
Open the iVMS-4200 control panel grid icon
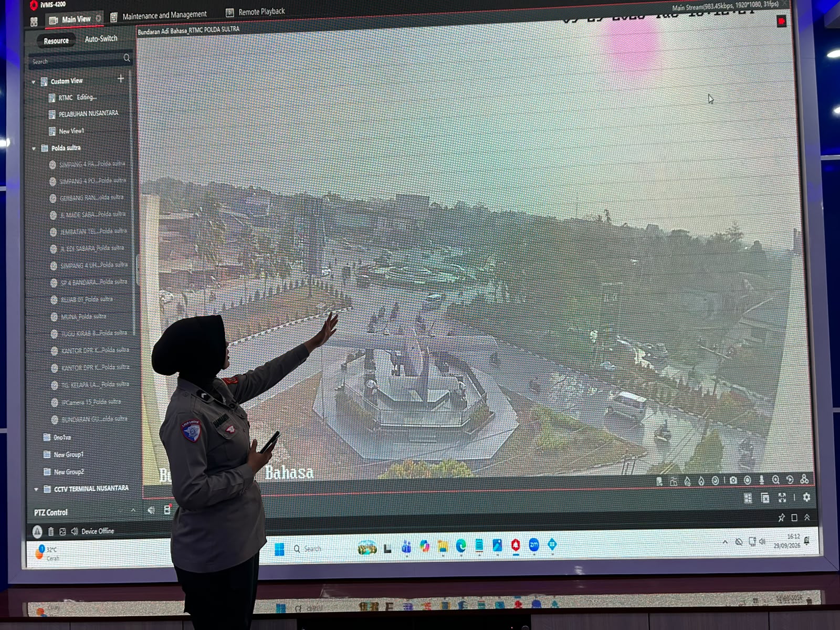(x=34, y=22)
